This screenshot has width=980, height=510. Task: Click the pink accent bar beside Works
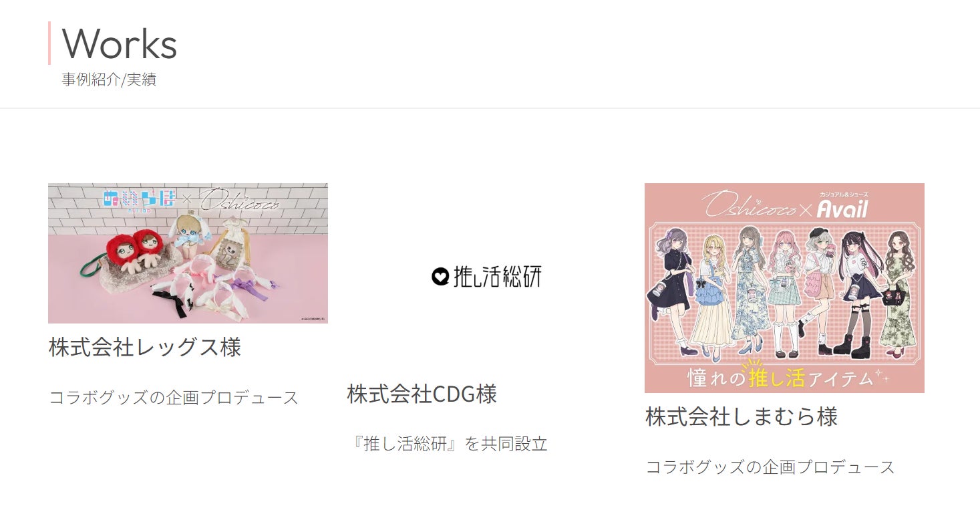49,43
